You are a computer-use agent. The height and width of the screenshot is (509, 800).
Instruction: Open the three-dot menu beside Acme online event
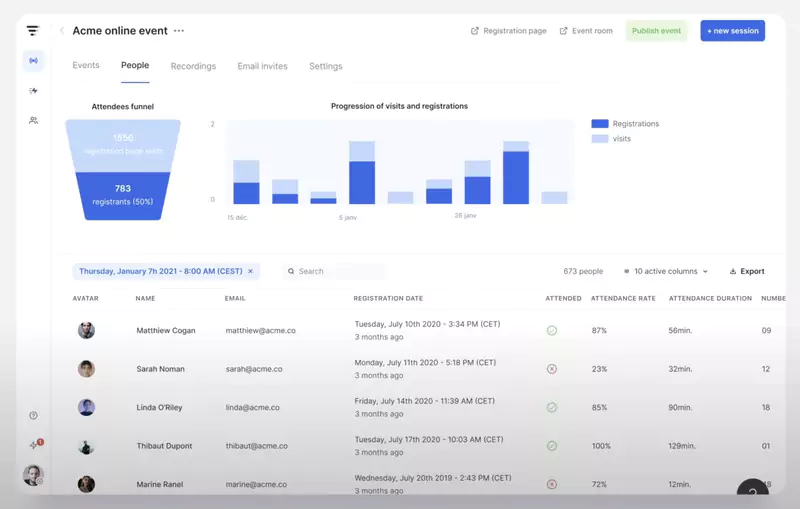(179, 31)
